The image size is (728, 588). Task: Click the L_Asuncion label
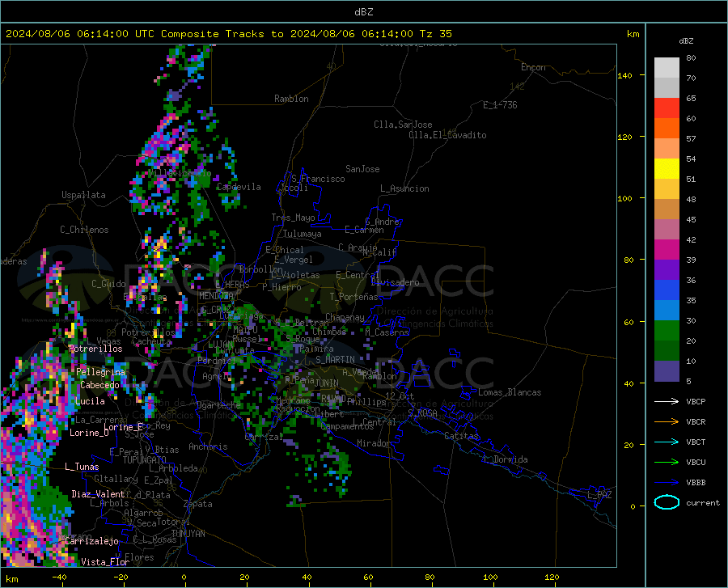pos(404,188)
